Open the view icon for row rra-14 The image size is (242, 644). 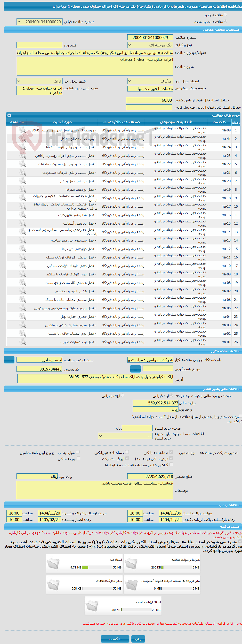(22, 232)
